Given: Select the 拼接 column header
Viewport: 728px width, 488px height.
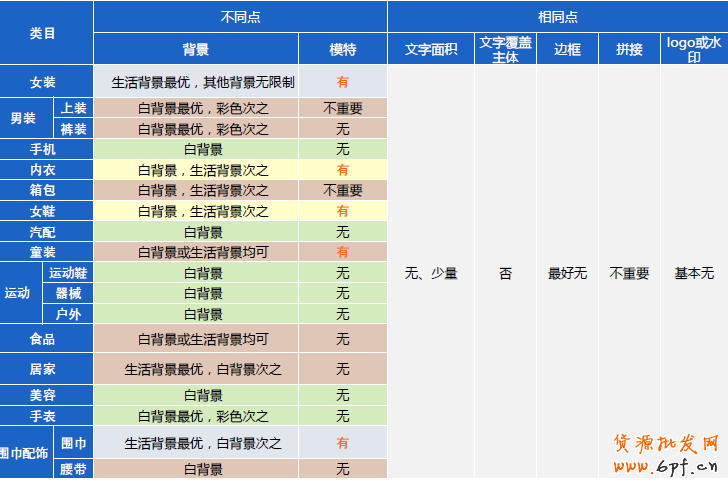Looking at the screenshot, I should (629, 49).
